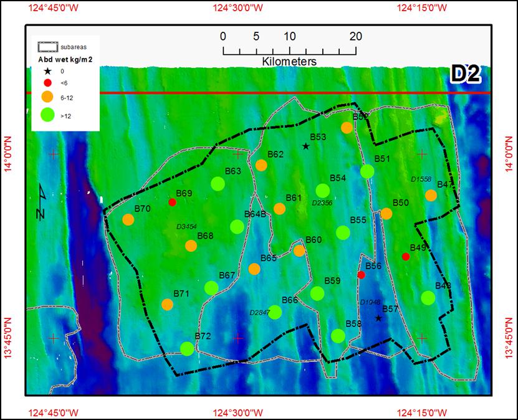Click the red <6 legend dot
This screenshot has width=518, height=420.
click(47, 83)
